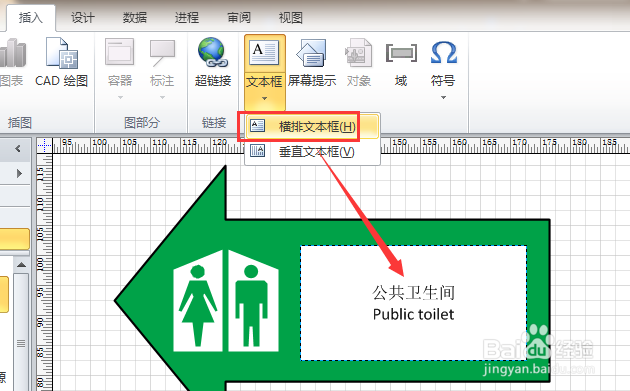Choose 横排文本框(H) from the menu
Image resolution: width=630 pixels, height=391 pixels.
click(312, 127)
